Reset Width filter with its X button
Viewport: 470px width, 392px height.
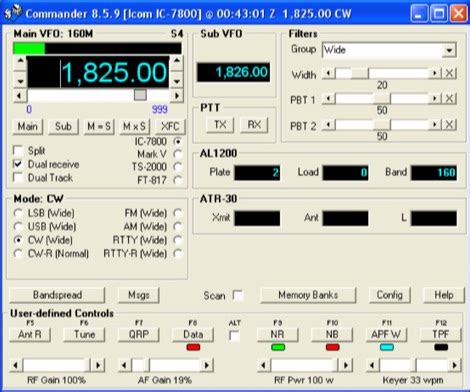pyautogui.click(x=449, y=73)
